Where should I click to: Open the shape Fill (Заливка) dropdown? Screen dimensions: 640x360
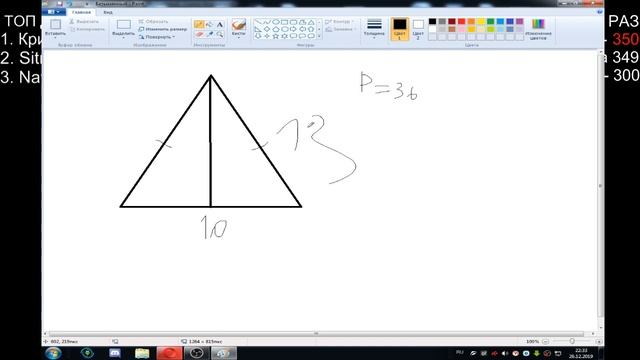tap(340, 29)
